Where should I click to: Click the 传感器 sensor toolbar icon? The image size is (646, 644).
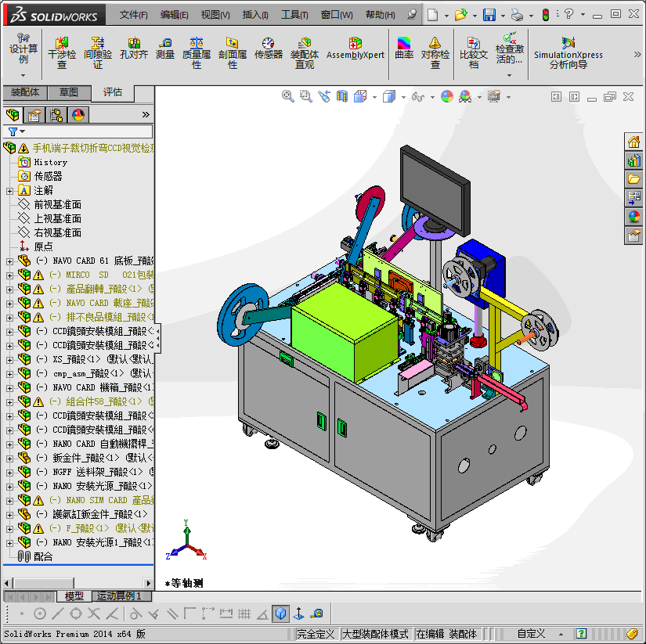(x=269, y=49)
